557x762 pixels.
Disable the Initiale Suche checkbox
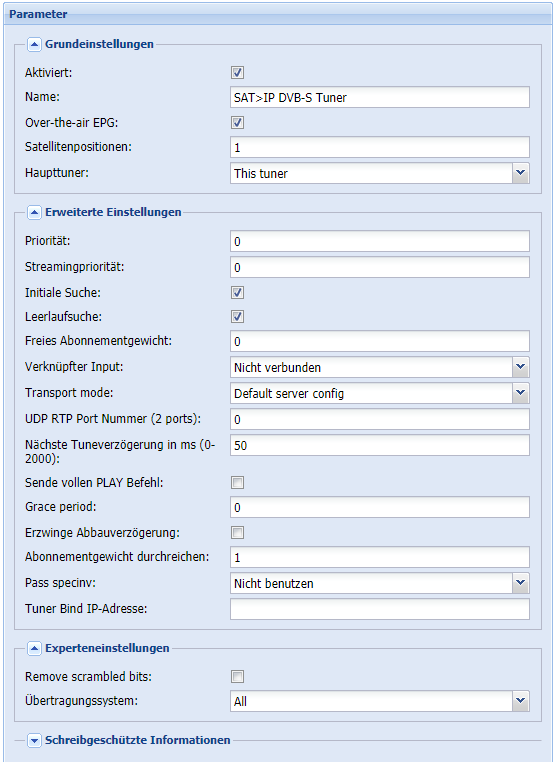(237, 293)
